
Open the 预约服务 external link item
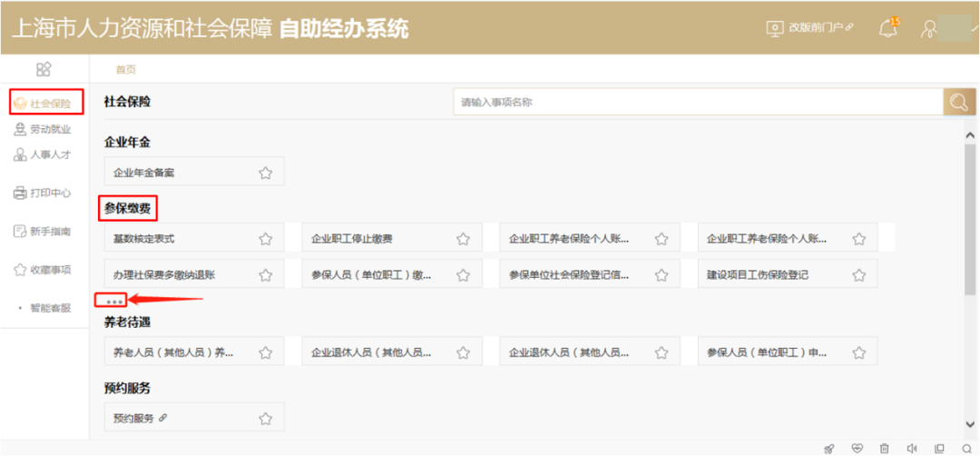tap(194, 417)
